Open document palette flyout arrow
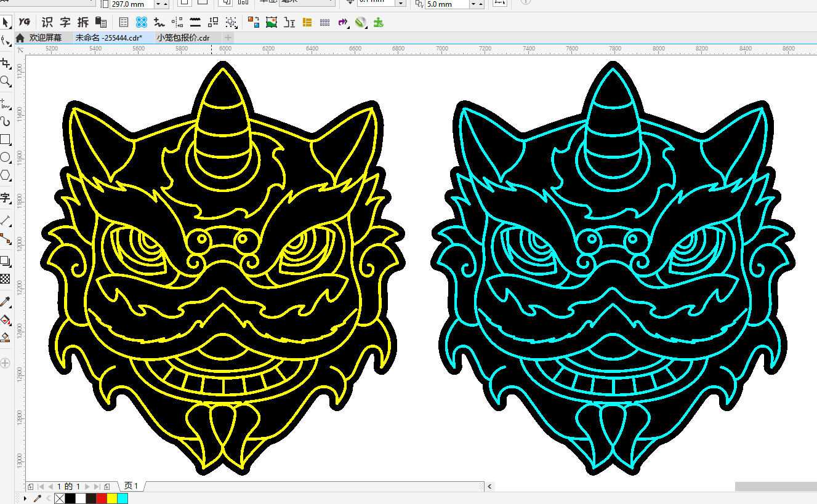 click(x=25, y=498)
